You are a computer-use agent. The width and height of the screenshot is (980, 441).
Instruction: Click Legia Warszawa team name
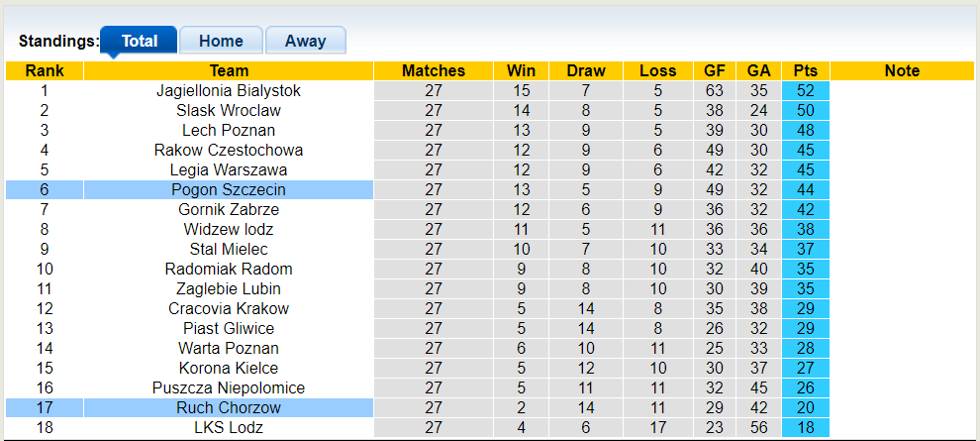click(x=229, y=169)
